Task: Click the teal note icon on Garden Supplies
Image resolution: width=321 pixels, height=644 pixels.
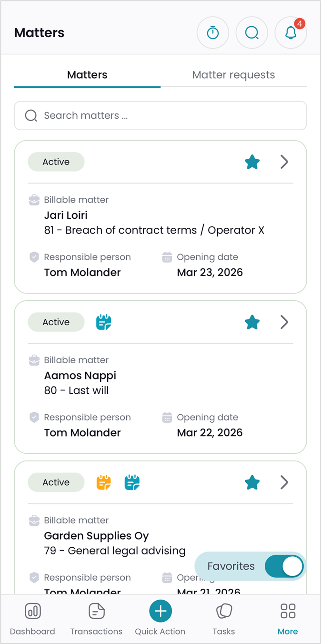Action: (x=132, y=482)
